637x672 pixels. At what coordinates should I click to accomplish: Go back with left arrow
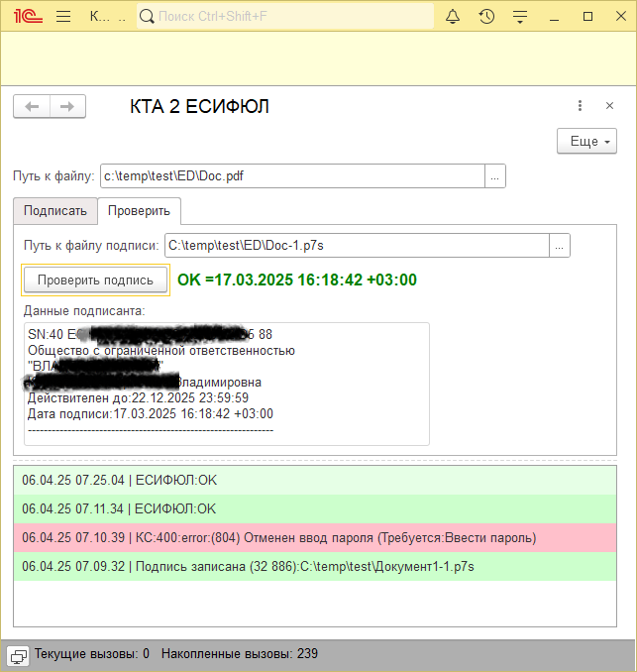coord(32,106)
